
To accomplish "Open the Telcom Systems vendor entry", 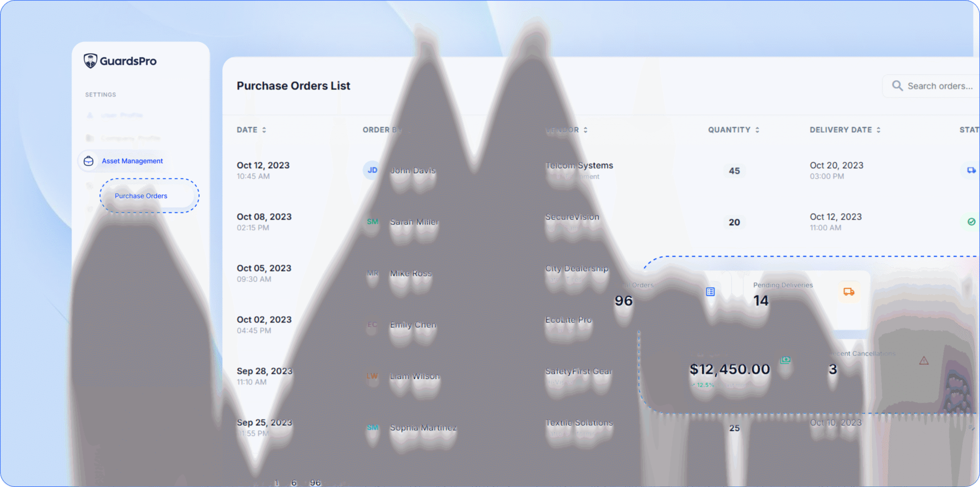I will 579,166.
